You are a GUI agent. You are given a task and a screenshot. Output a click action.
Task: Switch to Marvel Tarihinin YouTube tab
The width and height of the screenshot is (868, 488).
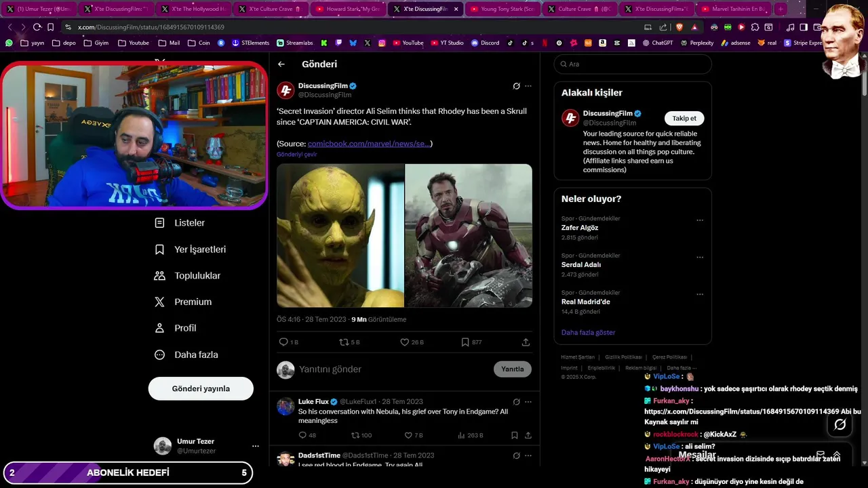[x=734, y=9]
